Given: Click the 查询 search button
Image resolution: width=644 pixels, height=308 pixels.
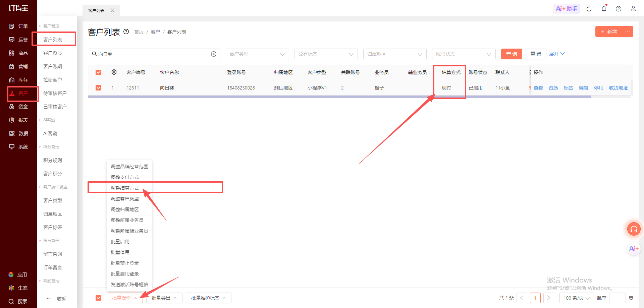Looking at the screenshot, I should tap(512, 54).
